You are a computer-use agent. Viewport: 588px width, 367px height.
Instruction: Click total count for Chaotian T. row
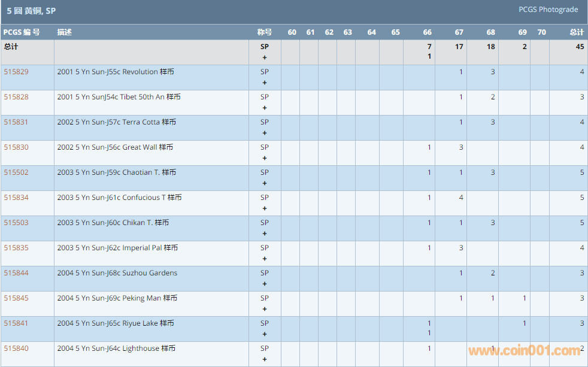(x=581, y=172)
